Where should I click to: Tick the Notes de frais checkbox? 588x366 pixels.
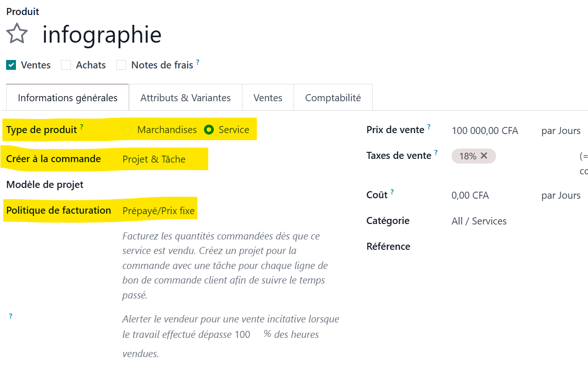121,65
